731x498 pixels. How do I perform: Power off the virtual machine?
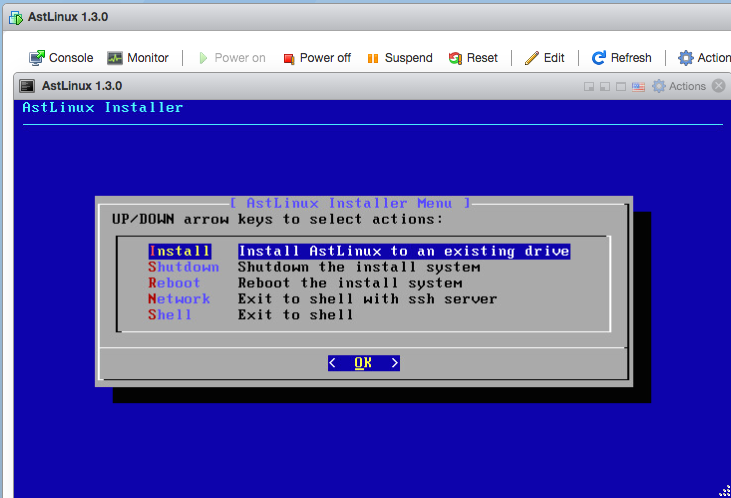point(317,58)
